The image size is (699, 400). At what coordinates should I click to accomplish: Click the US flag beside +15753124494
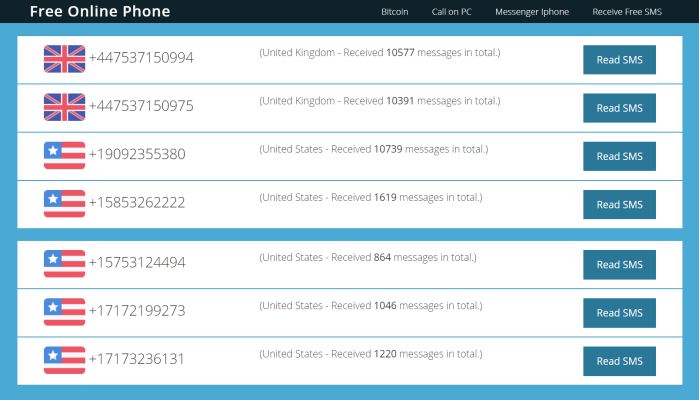tap(64, 264)
